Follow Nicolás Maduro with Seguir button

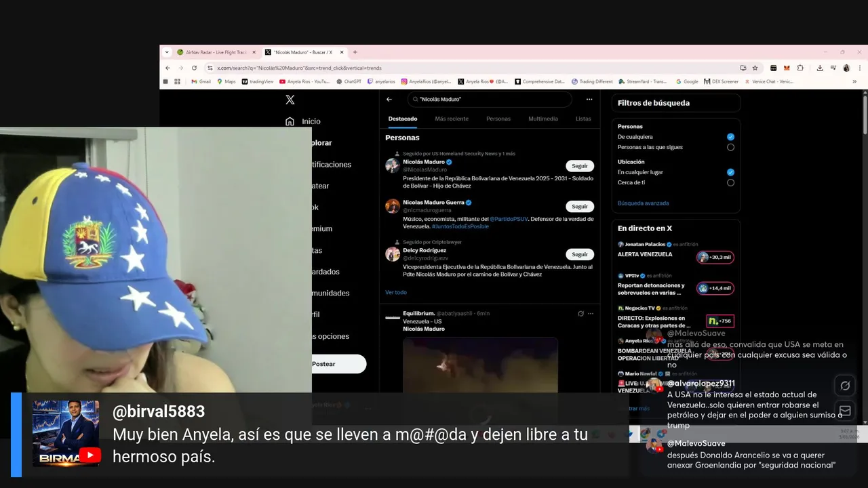pos(580,166)
